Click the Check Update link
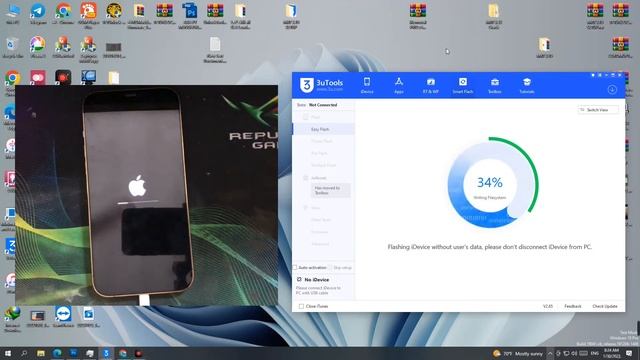This screenshot has width=640, height=360. click(604, 306)
